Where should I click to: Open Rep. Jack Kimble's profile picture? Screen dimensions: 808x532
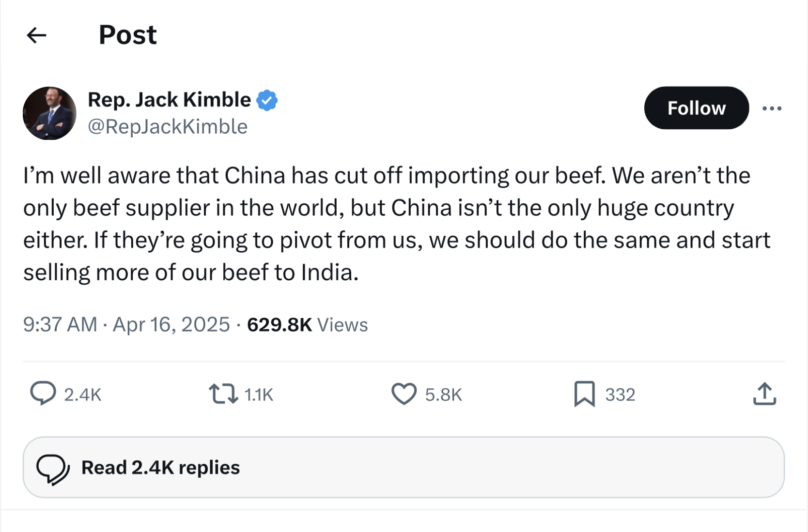[49, 113]
